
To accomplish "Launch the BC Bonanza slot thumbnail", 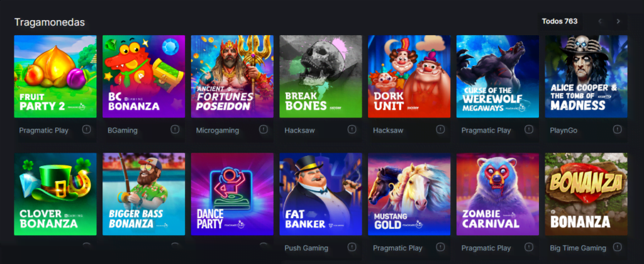I will pyautogui.click(x=144, y=76).
